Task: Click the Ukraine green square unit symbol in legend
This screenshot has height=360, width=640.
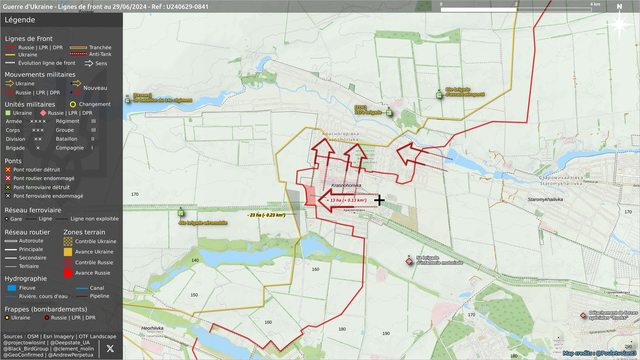Action: coord(8,113)
